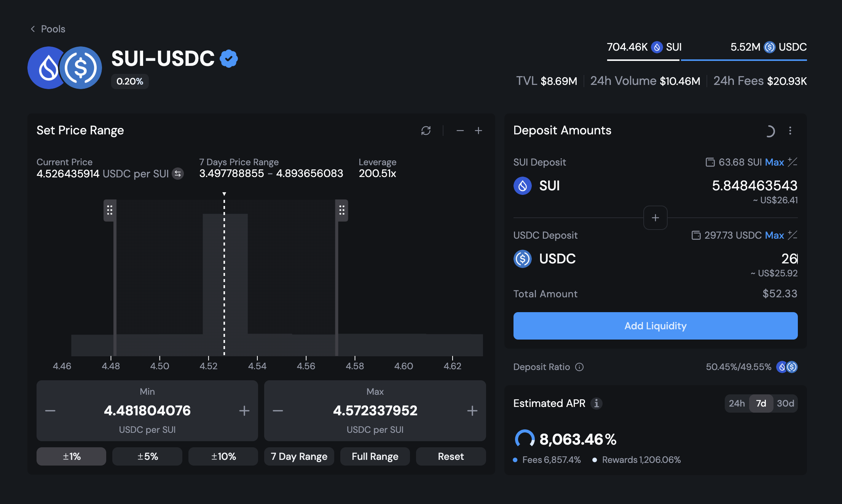Decrease the Max price value
The image size is (842, 504).
(x=278, y=410)
